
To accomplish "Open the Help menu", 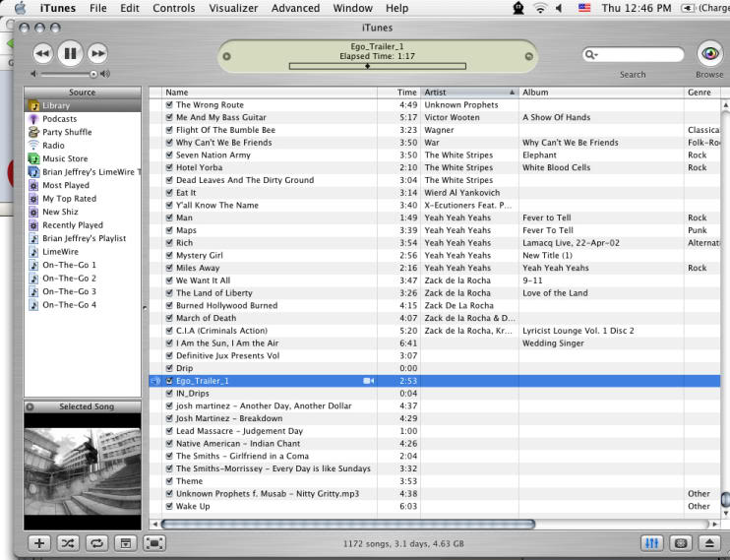I will pos(396,8).
